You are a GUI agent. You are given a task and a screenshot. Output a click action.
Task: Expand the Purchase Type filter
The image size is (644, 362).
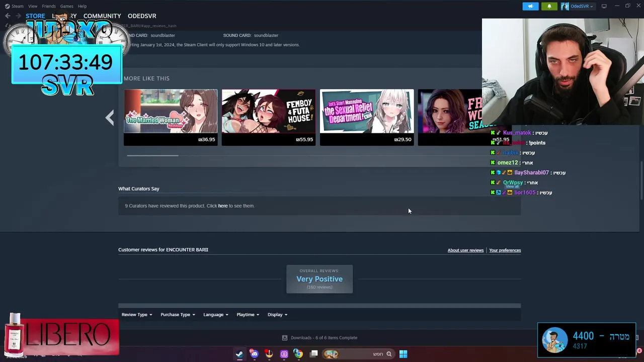tap(178, 315)
